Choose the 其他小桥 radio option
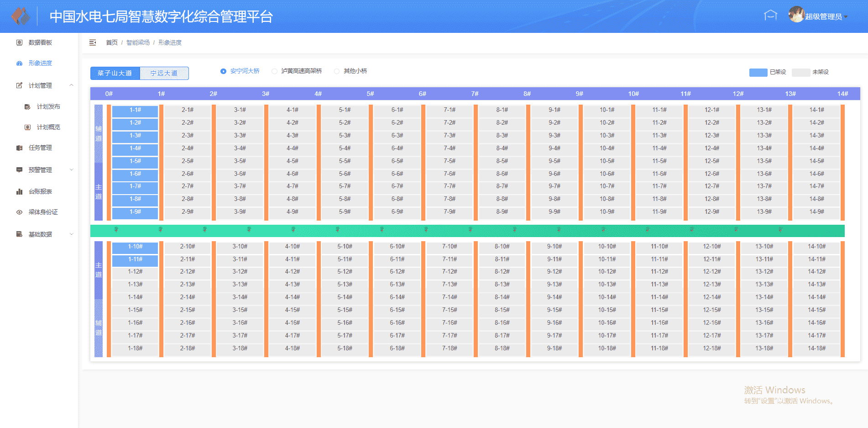Screen dimensions: 868x428 [337, 71]
